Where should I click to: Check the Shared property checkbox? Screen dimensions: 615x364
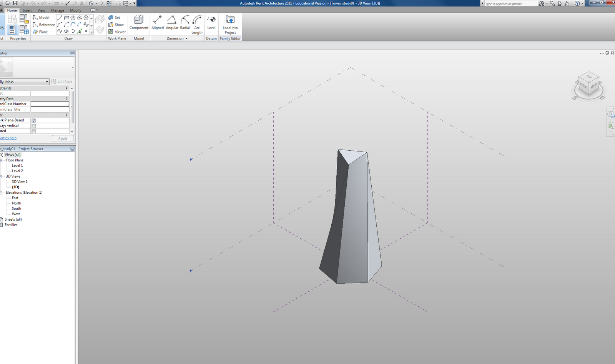33,131
